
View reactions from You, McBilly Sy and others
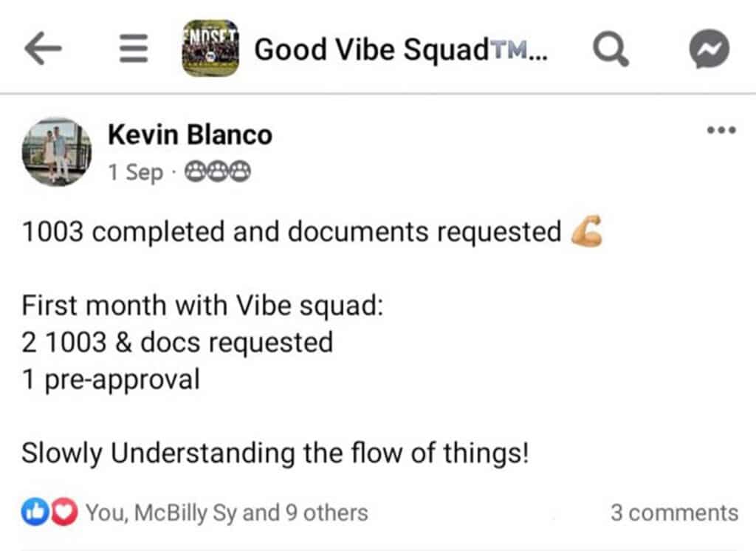pyautogui.click(x=227, y=513)
